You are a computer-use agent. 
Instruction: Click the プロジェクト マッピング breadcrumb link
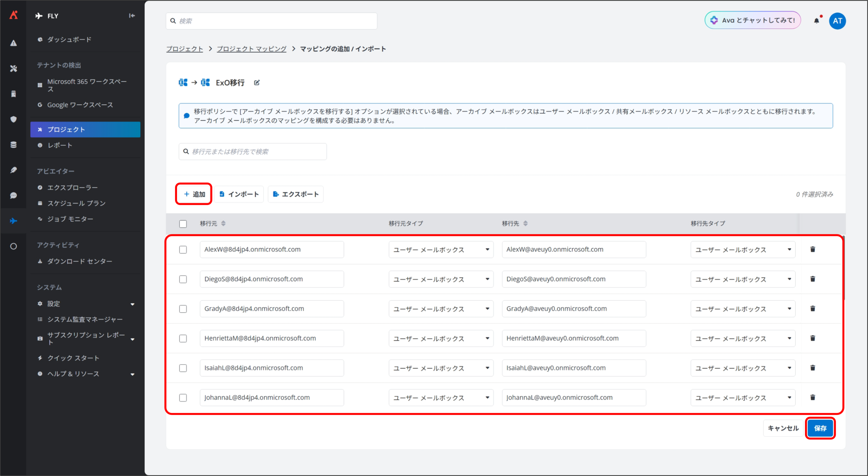(x=252, y=49)
